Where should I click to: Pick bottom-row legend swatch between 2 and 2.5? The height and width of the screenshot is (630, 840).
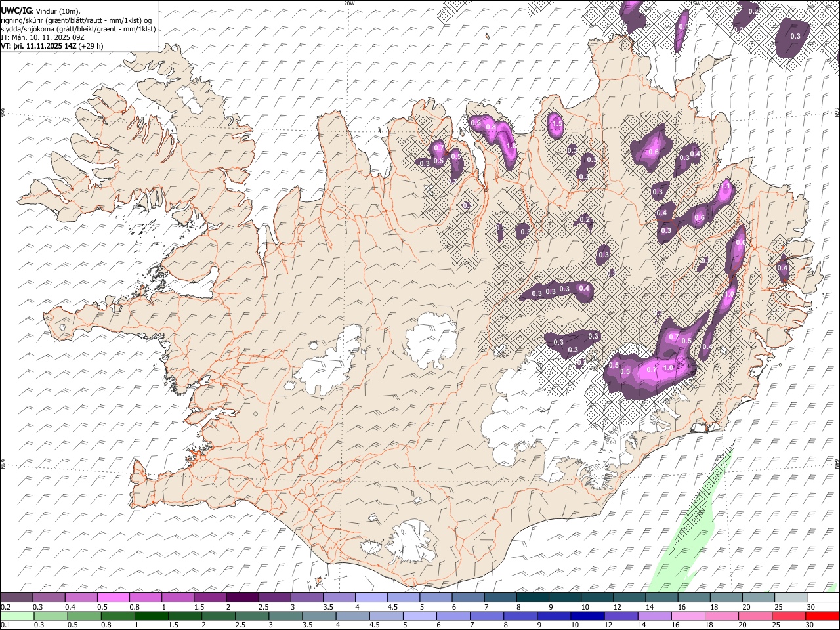point(219,616)
